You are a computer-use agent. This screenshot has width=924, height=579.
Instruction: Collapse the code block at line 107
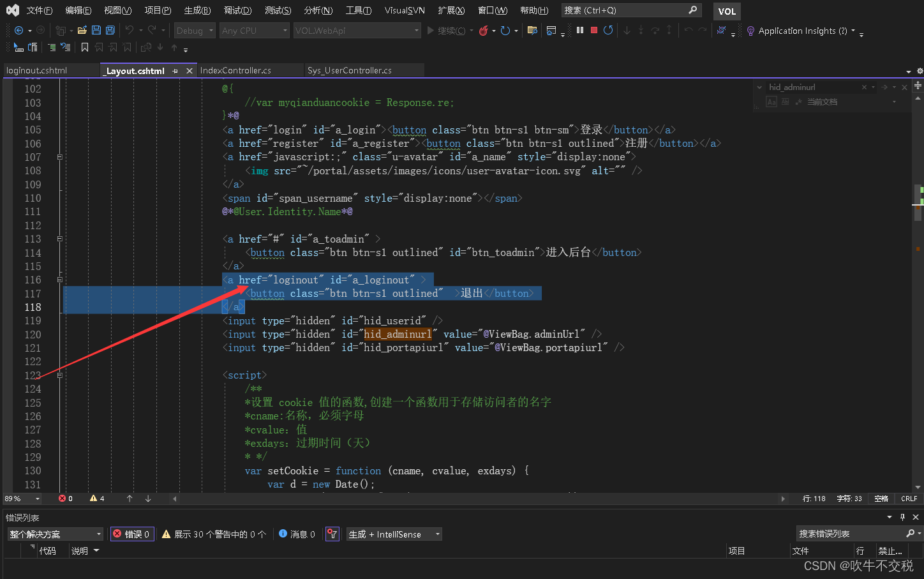(x=60, y=157)
